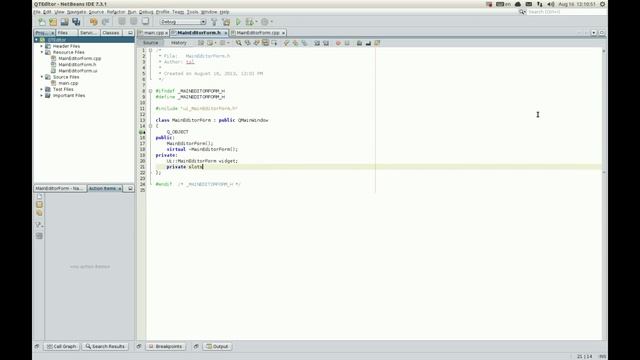Select main.cpp in Source Files

(x=68, y=83)
